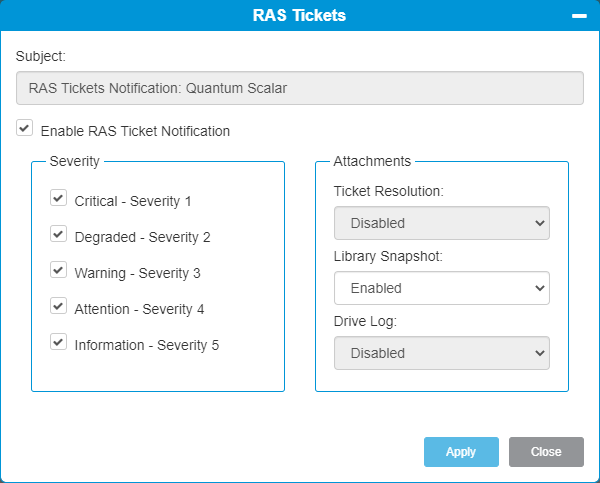Uncheck the Information - Severity 5 checkbox
This screenshot has height=483, width=600.
tap(58, 342)
